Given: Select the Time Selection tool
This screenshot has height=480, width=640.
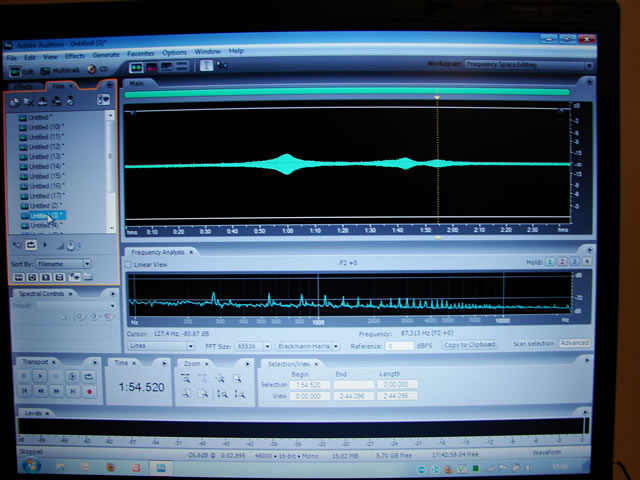Looking at the screenshot, I should pyautogui.click(x=206, y=67).
